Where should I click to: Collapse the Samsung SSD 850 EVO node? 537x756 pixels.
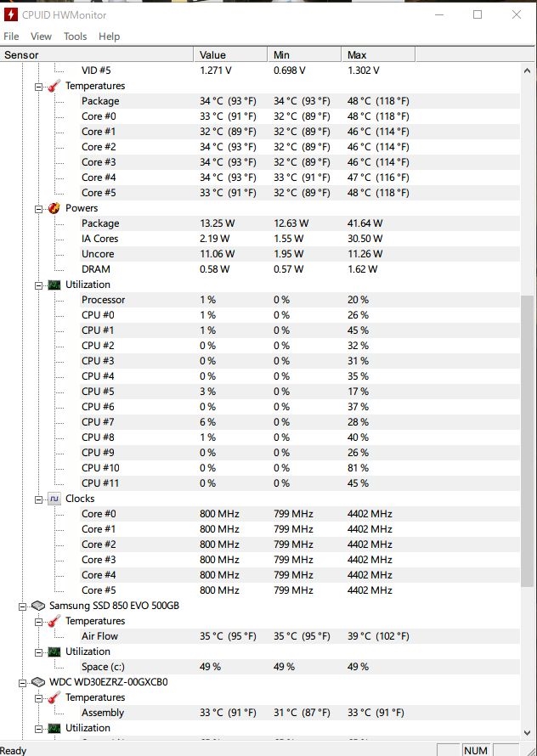click(x=23, y=607)
